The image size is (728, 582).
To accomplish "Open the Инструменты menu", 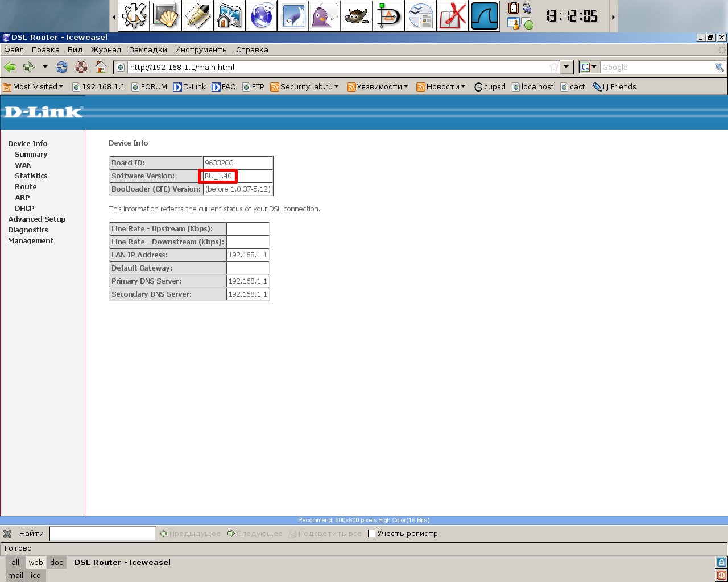I will click(201, 50).
